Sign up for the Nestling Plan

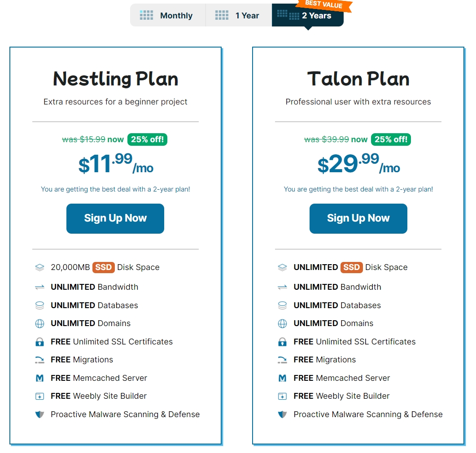(x=115, y=218)
